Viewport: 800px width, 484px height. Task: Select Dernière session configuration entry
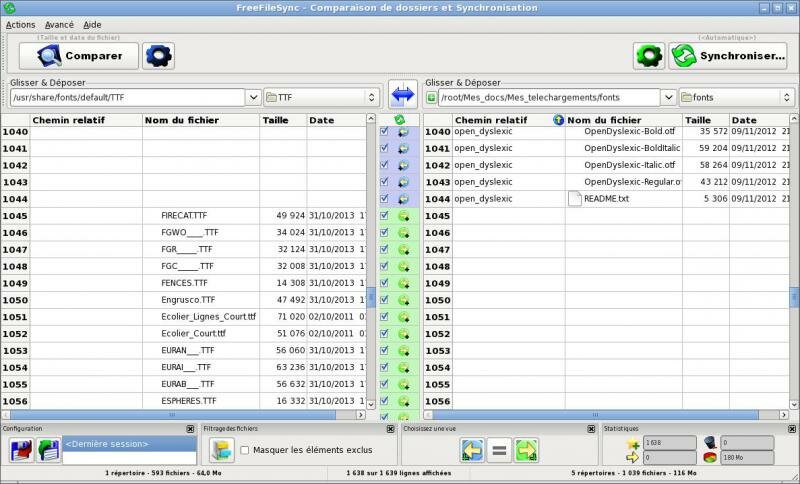(x=130, y=444)
